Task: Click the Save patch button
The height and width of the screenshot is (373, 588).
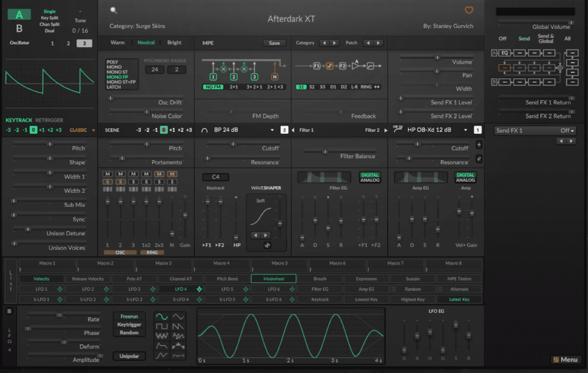Action: click(274, 43)
